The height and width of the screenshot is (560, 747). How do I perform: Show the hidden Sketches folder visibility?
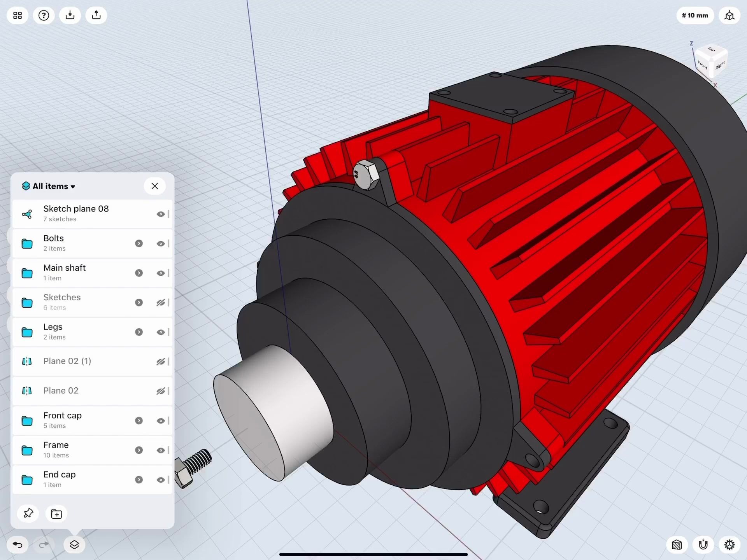click(161, 302)
